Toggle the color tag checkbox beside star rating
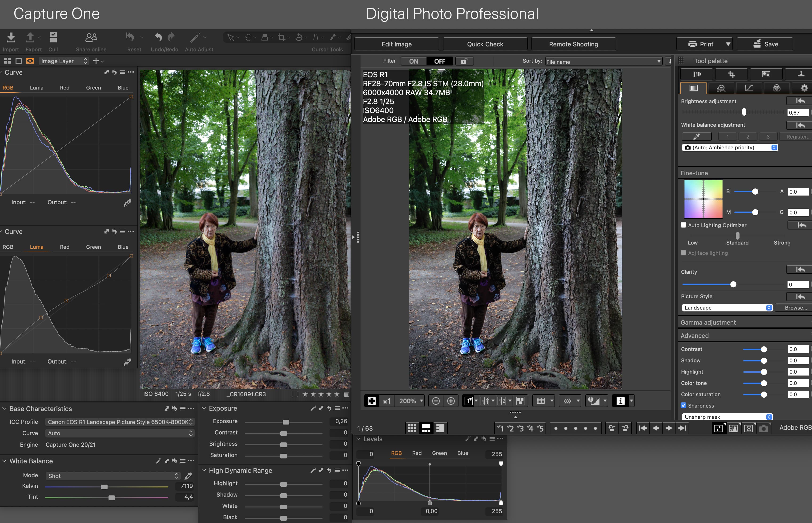The height and width of the screenshot is (523, 812). (x=295, y=394)
